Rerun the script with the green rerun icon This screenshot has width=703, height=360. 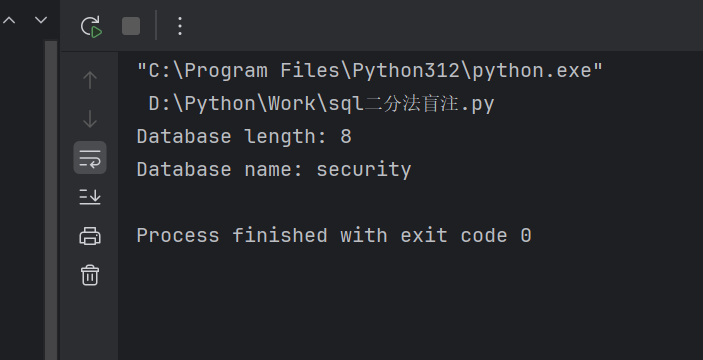click(91, 26)
